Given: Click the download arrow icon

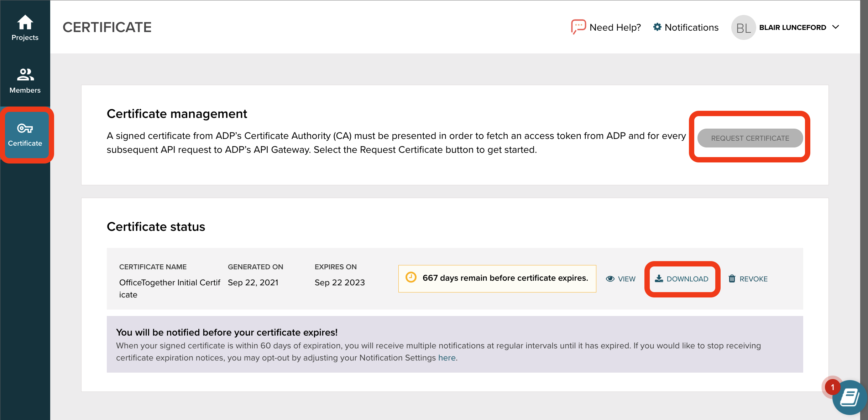Looking at the screenshot, I should (x=659, y=279).
